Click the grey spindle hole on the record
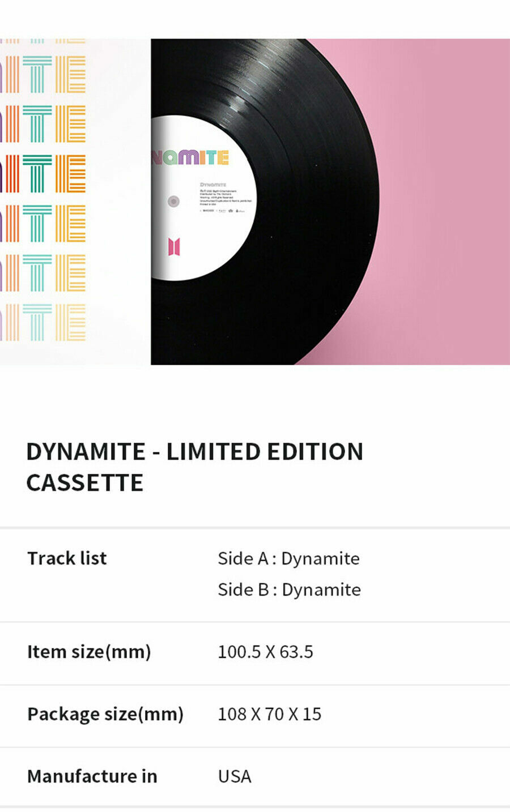 tap(174, 201)
